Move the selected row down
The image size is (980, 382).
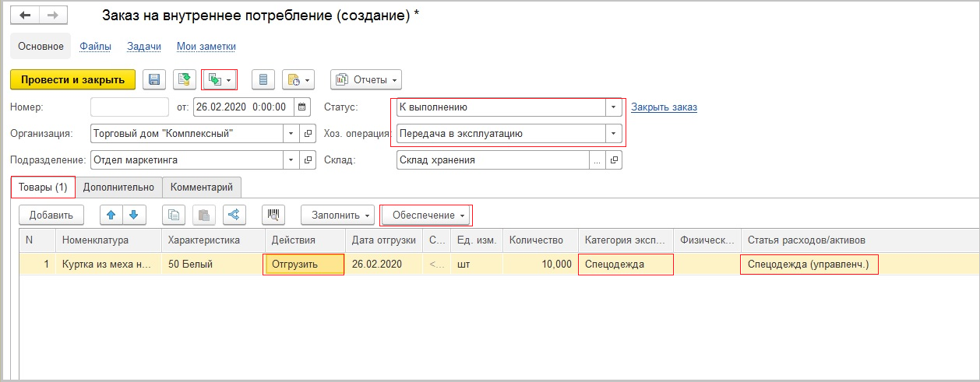pos(133,215)
